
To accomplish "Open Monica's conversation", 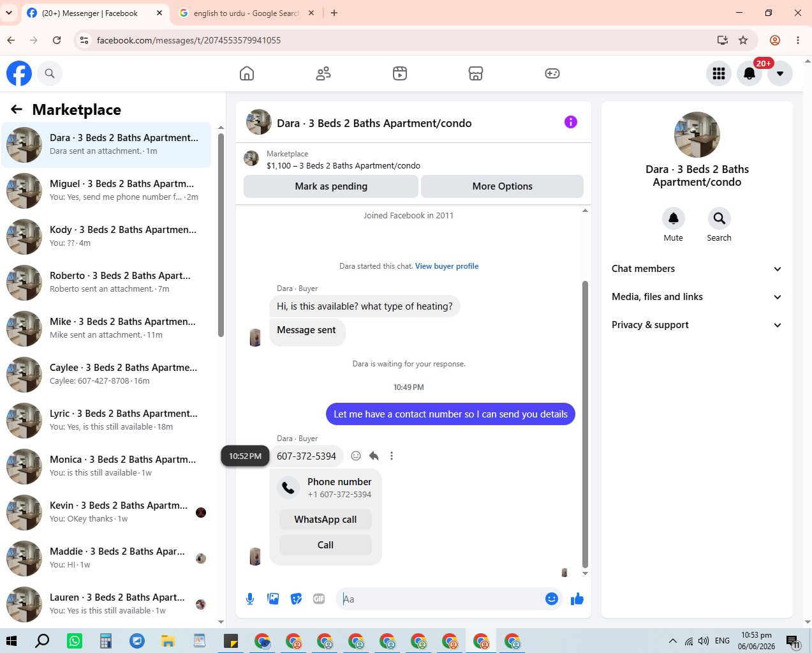I will [x=107, y=467].
